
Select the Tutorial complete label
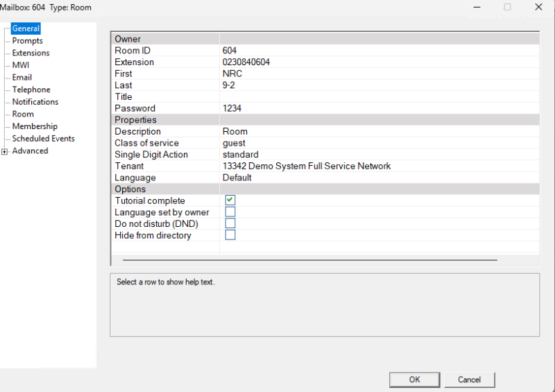click(150, 201)
